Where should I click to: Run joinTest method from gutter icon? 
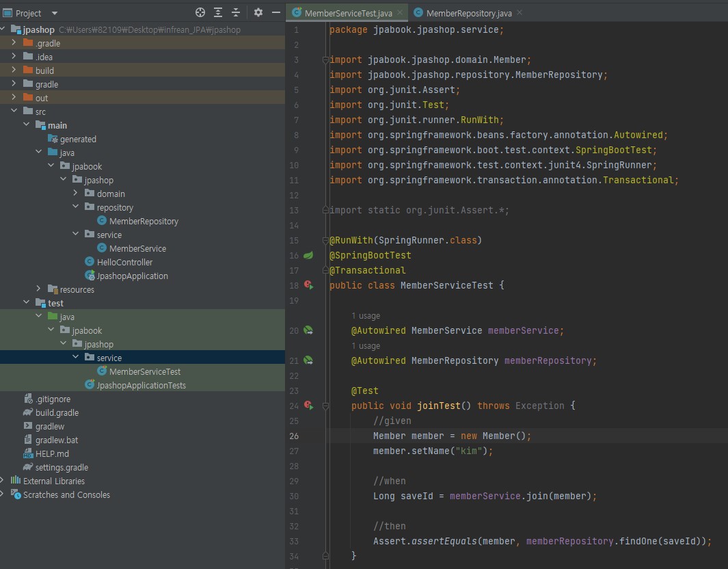[x=308, y=406]
